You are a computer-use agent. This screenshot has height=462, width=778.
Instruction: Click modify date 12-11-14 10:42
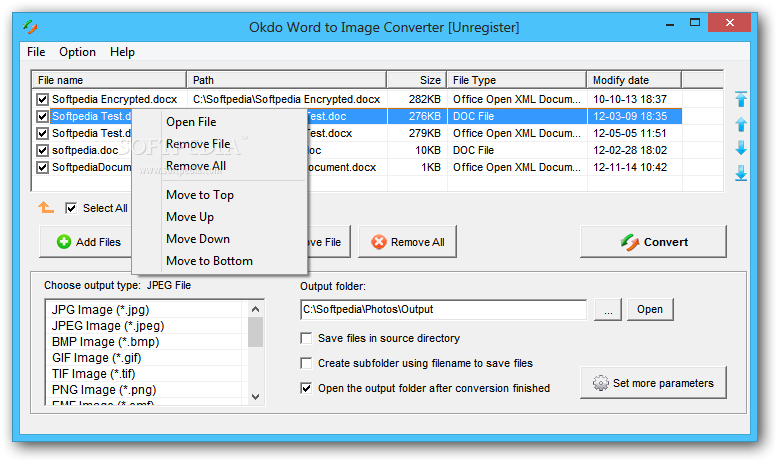630,167
